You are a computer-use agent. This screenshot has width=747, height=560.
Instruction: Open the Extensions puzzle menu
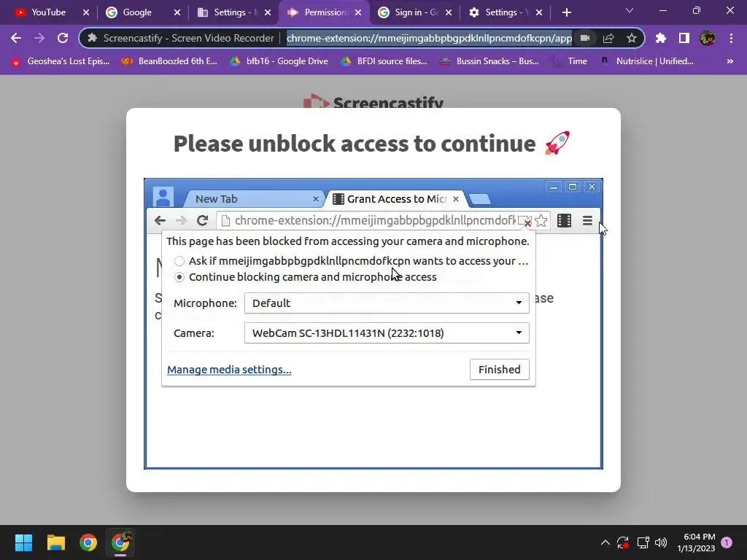pos(661,38)
